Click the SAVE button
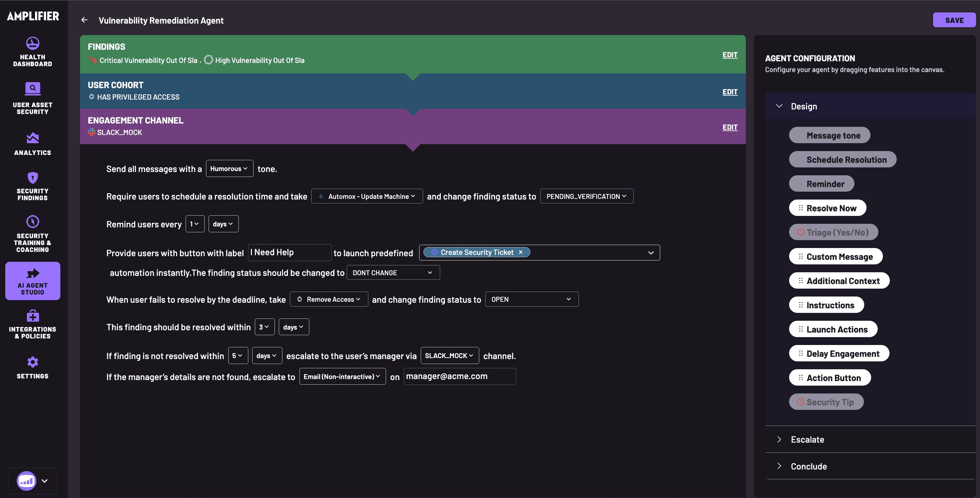Screen dimensions: 980x498 pos(954,20)
